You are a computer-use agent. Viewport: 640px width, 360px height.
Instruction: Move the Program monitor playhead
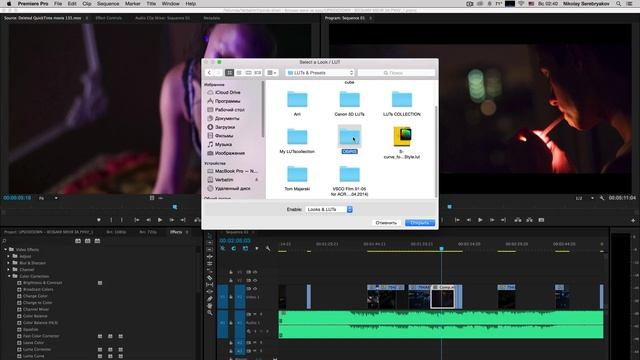click(449, 207)
